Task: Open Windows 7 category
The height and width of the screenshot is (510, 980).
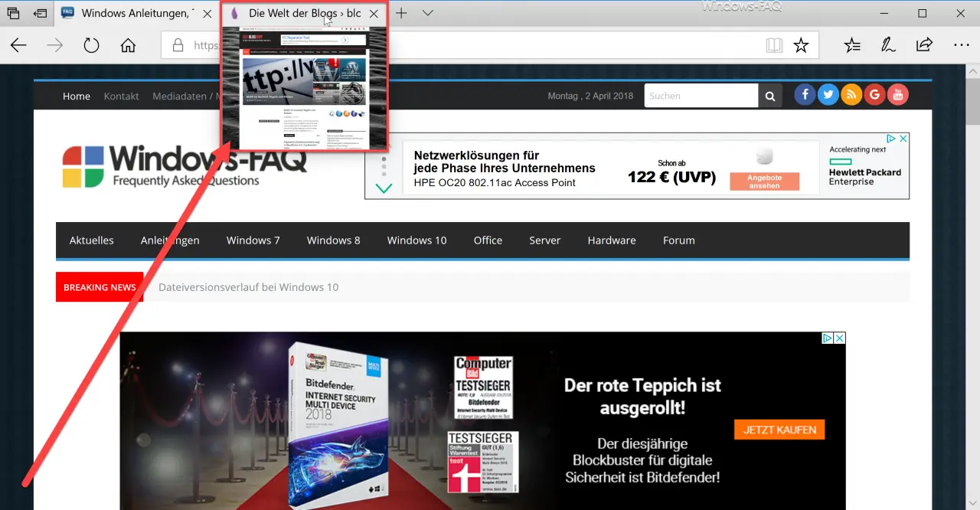Action: tap(253, 240)
